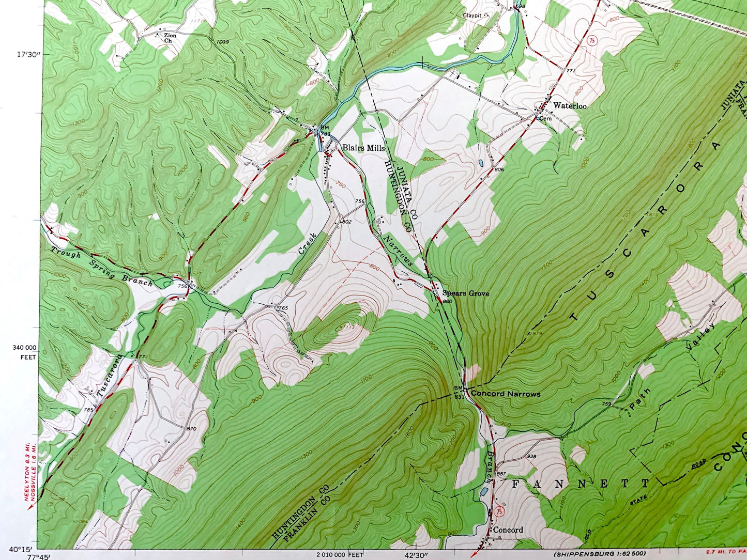Click the Route 75 shield above Concord

[498, 511]
